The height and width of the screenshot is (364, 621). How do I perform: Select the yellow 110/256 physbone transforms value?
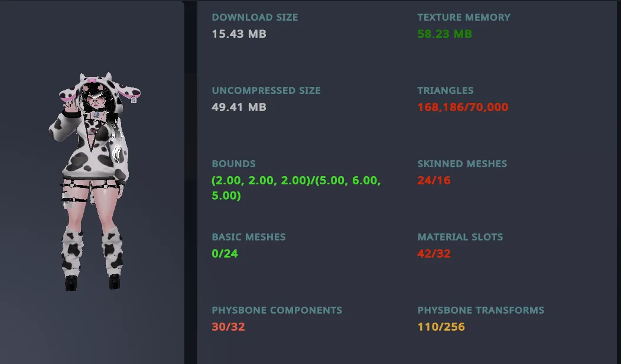pyautogui.click(x=441, y=327)
